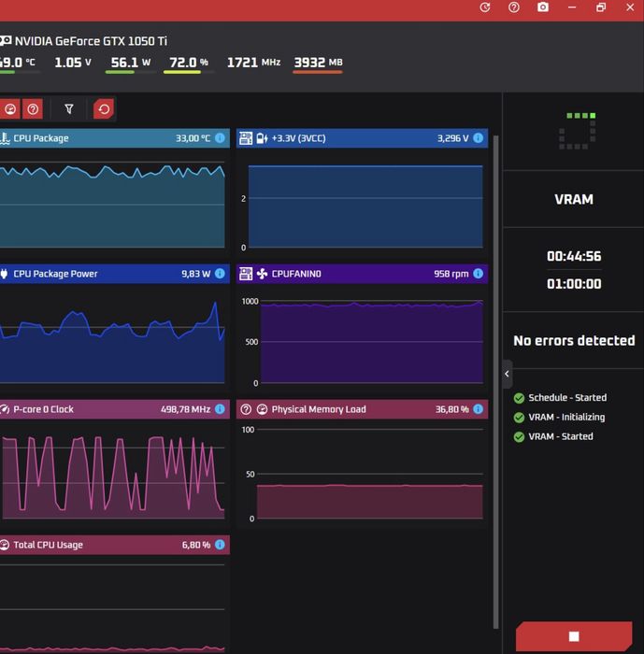Minimize the OCCT window
Image resolution: width=644 pixels, height=654 pixels.
pos(572,7)
